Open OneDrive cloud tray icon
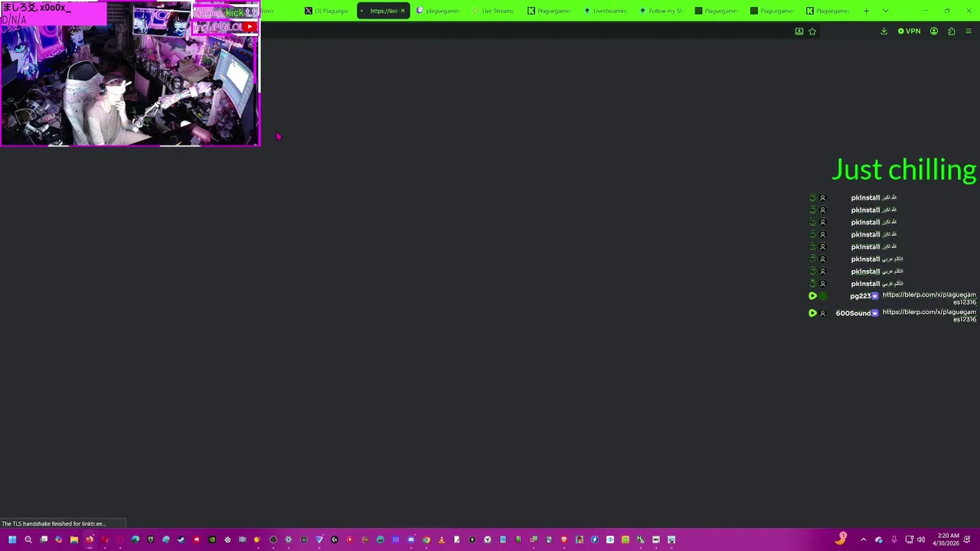The image size is (980, 551). (x=879, y=540)
